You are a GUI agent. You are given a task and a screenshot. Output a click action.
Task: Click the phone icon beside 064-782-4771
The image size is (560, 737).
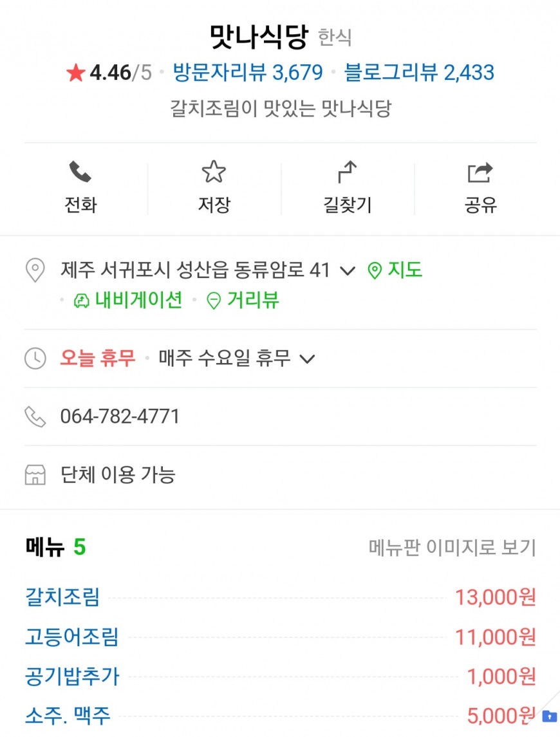[x=35, y=417]
